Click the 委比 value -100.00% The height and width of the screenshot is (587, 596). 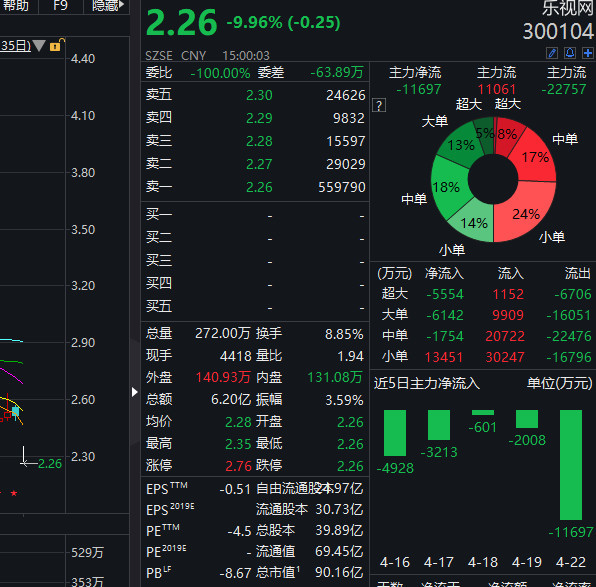click(220, 73)
